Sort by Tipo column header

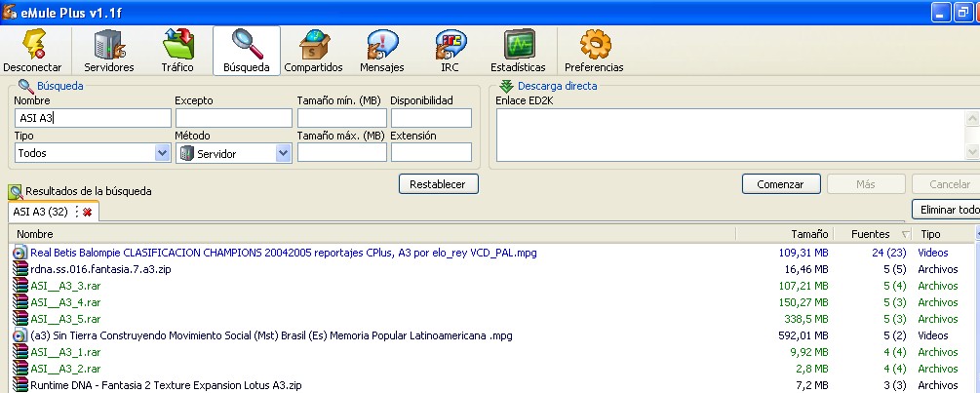coord(943,234)
